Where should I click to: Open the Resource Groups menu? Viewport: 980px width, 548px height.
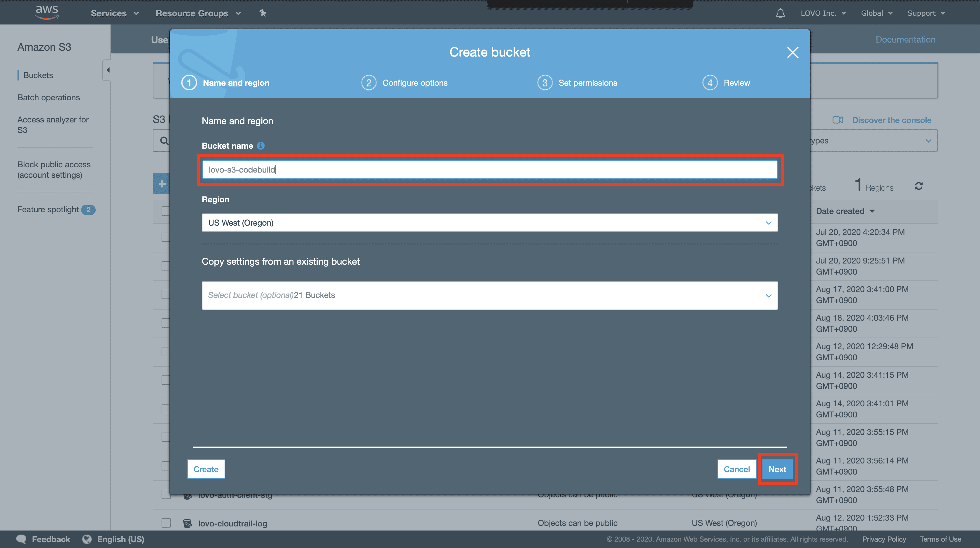[198, 13]
